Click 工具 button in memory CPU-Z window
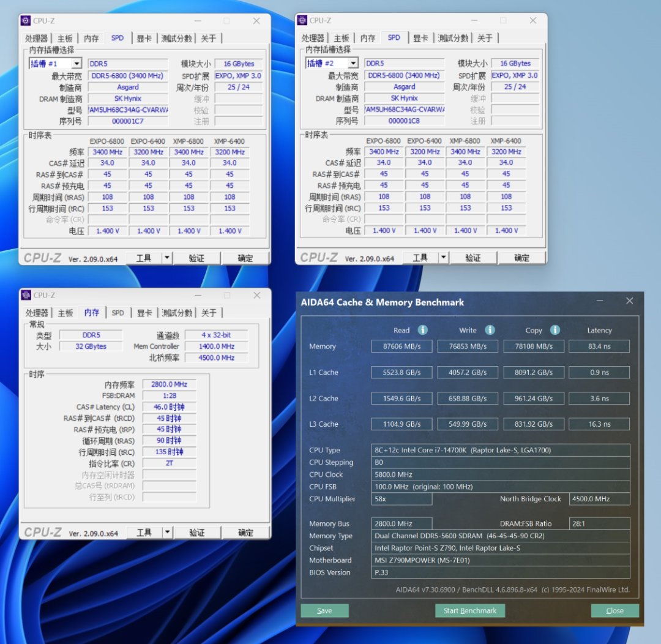The width and height of the screenshot is (661, 644). coord(144,532)
